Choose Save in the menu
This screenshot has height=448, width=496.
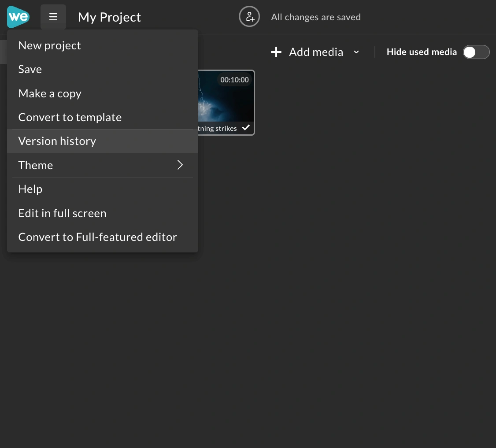tap(103, 69)
